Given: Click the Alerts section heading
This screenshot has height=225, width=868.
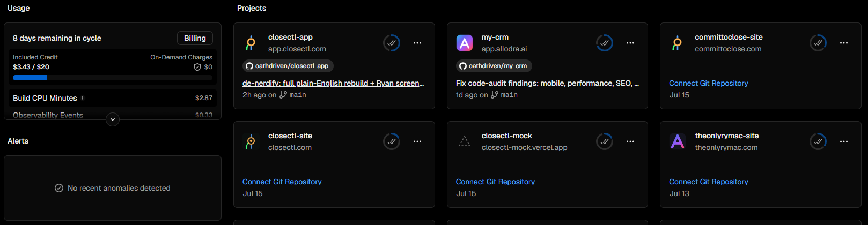Looking at the screenshot, I should [x=18, y=141].
